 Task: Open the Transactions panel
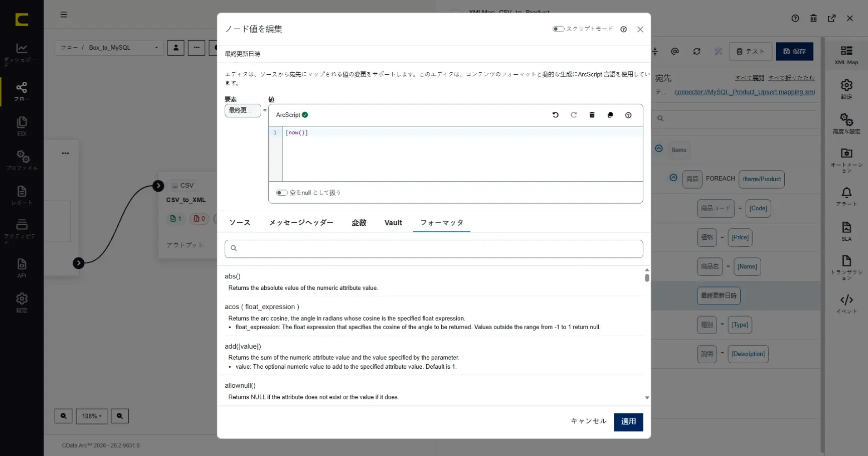click(x=846, y=267)
